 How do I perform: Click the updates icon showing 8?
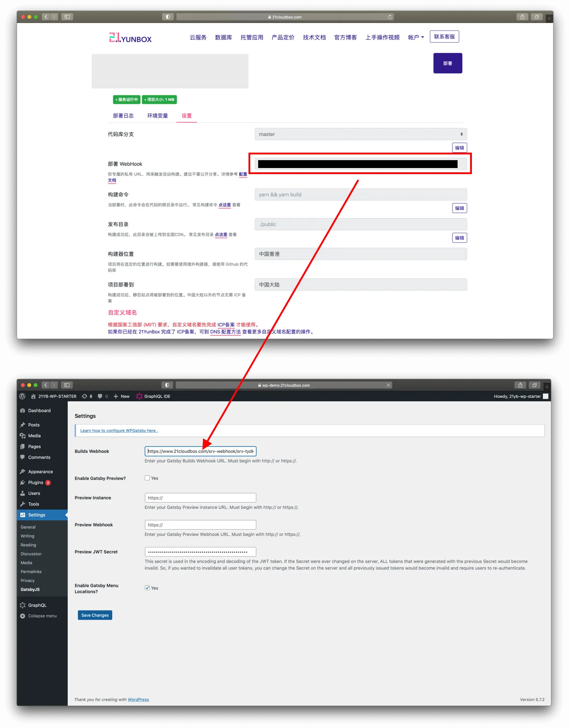click(87, 396)
